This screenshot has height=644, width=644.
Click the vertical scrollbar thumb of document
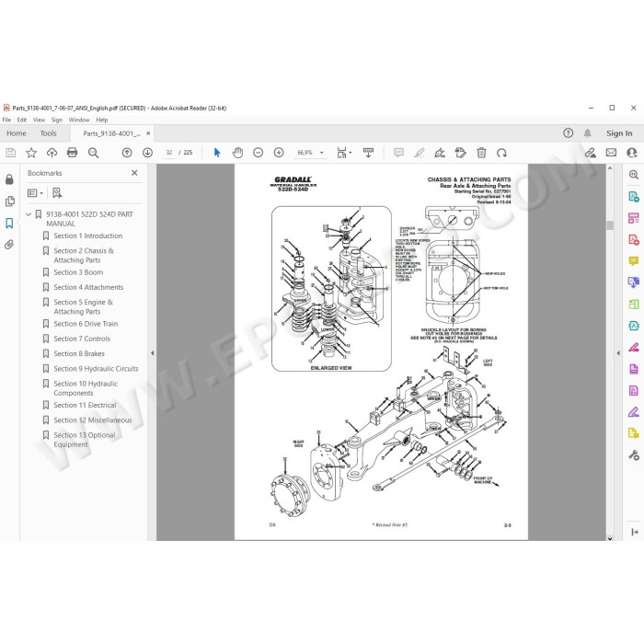pyautogui.click(x=610, y=225)
